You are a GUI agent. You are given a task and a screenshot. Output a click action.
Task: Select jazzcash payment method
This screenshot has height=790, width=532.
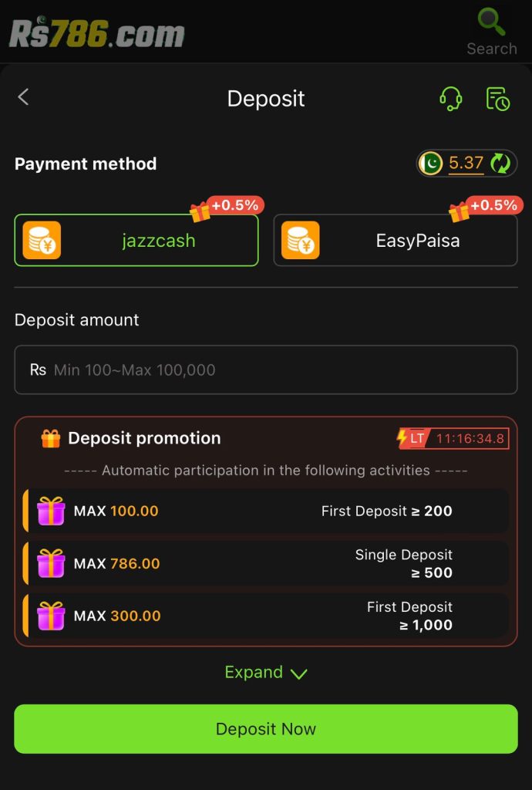coord(136,241)
